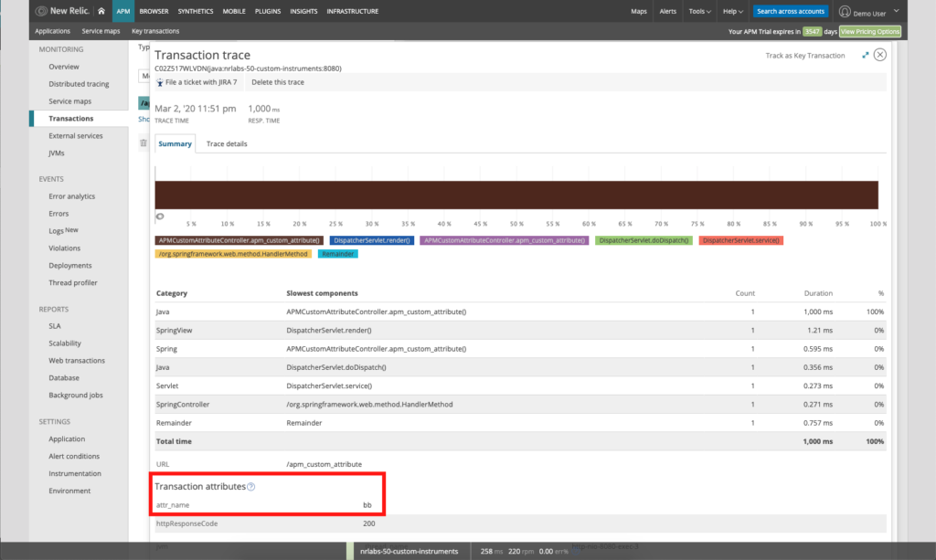Screen dimensions: 936x560
Task: Select External services in sidebar
Action: pyautogui.click(x=76, y=136)
